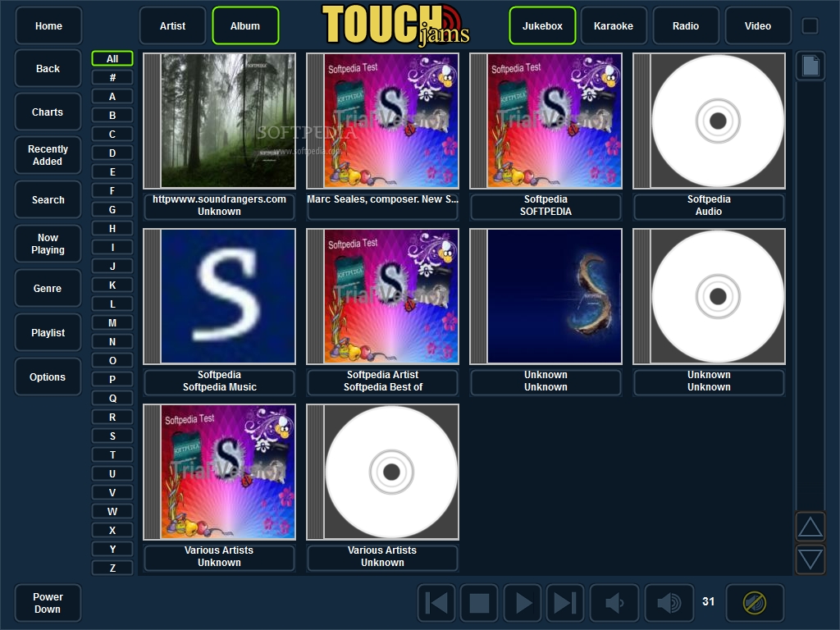Click the Softpedia Artist Softpedia Best of label

click(382, 381)
